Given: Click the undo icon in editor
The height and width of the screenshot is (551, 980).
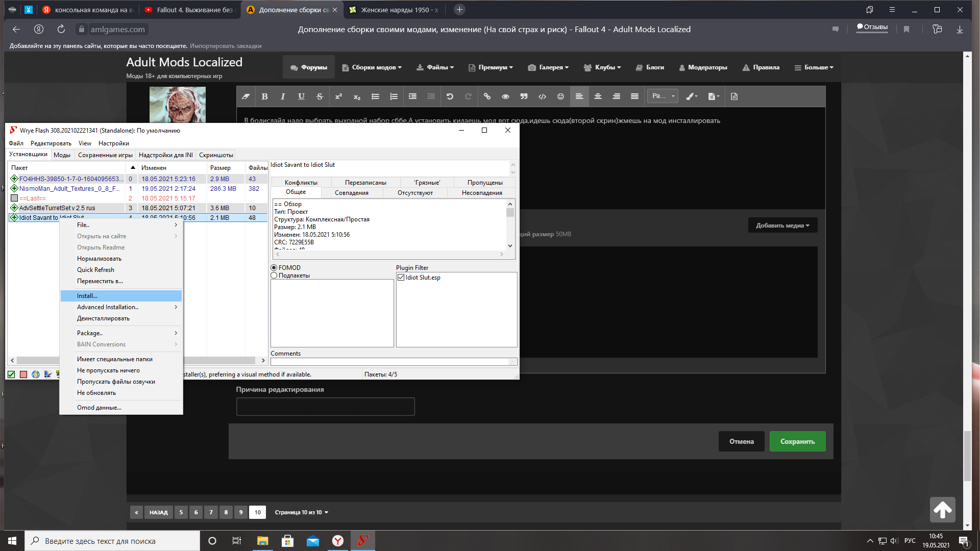Looking at the screenshot, I should [x=450, y=96].
